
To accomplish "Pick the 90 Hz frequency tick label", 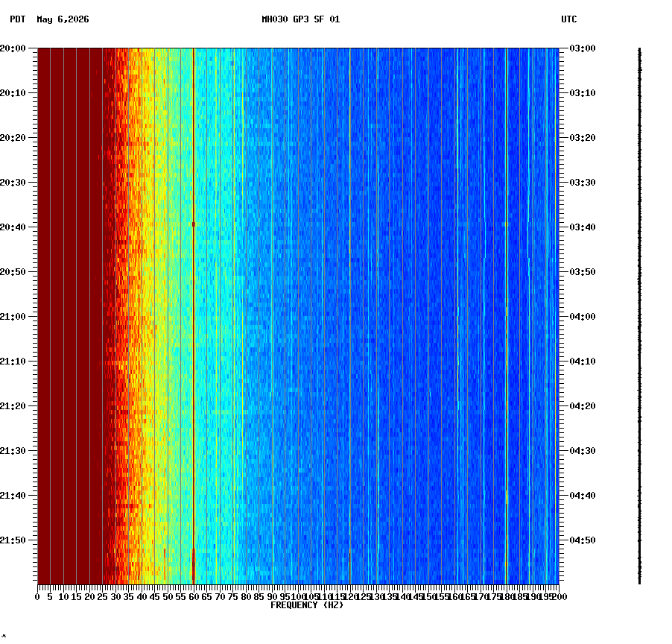I will tap(272, 597).
